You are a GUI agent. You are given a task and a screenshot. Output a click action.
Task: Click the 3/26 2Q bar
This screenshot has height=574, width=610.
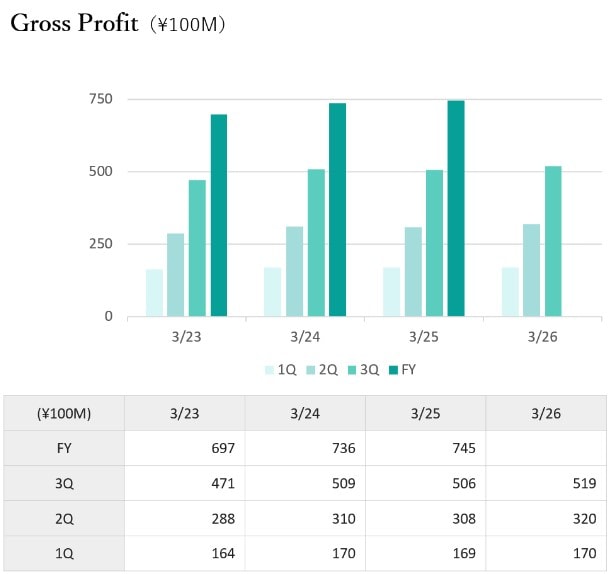pos(531,270)
